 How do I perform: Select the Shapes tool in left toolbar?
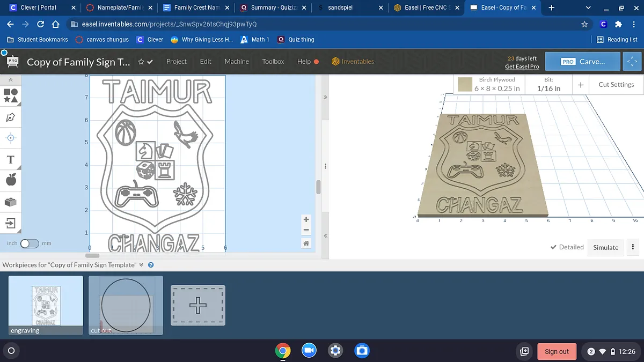pyautogui.click(x=11, y=95)
